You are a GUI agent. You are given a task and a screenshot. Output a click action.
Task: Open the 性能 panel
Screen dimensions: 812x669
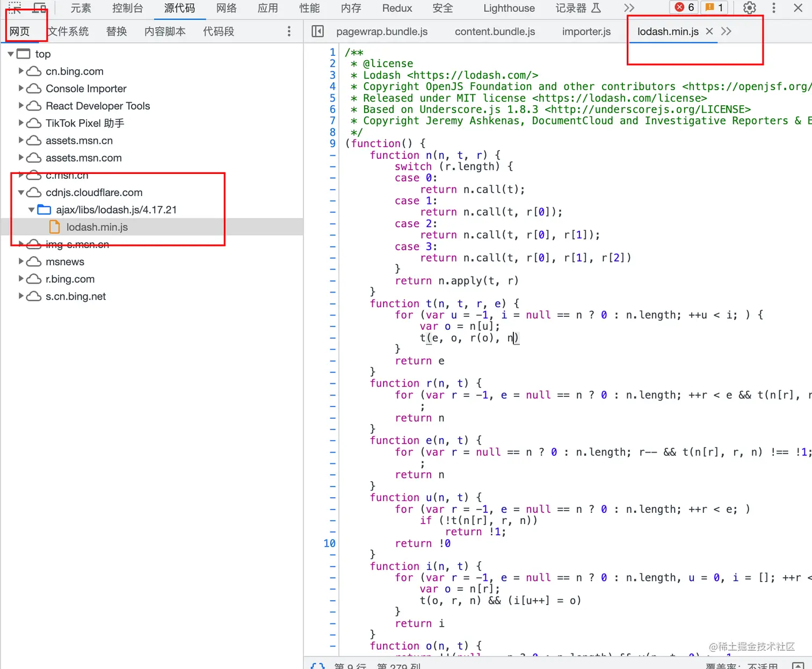309,8
